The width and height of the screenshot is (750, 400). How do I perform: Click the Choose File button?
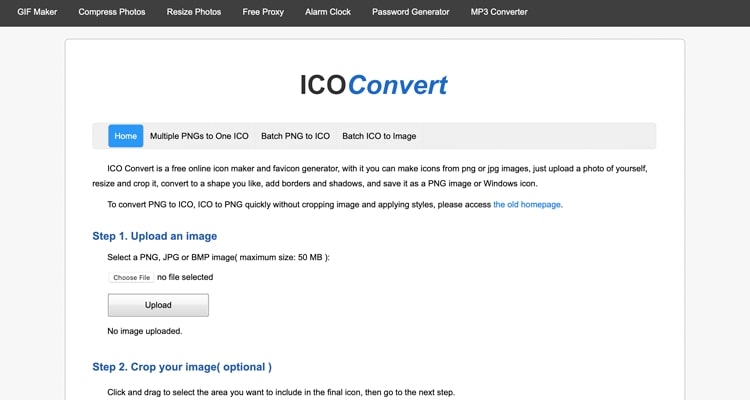pyautogui.click(x=132, y=278)
